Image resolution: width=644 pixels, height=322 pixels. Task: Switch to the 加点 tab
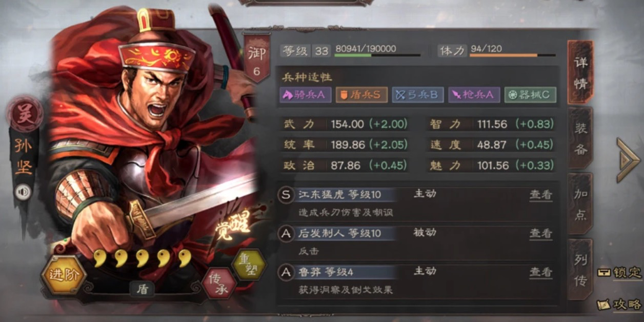pyautogui.click(x=580, y=204)
